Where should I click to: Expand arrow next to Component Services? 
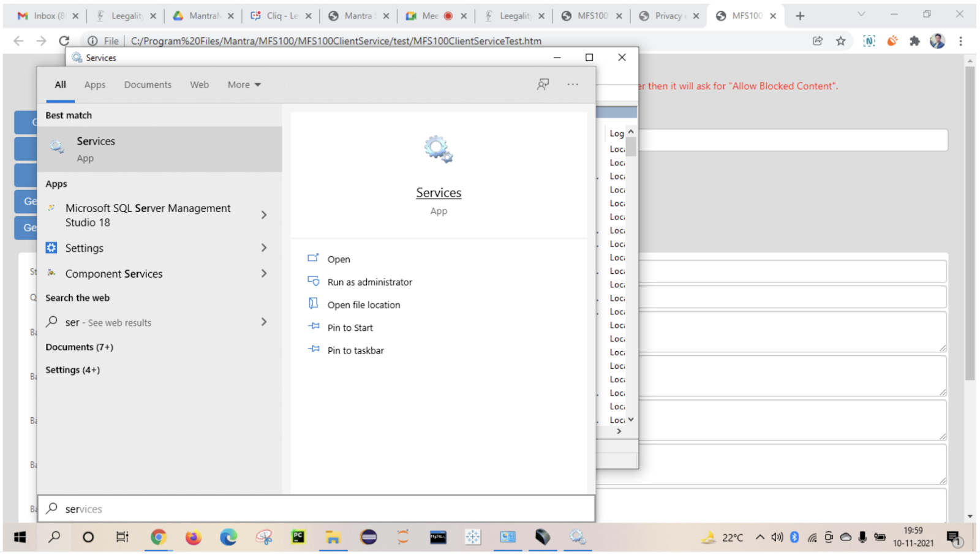point(264,273)
